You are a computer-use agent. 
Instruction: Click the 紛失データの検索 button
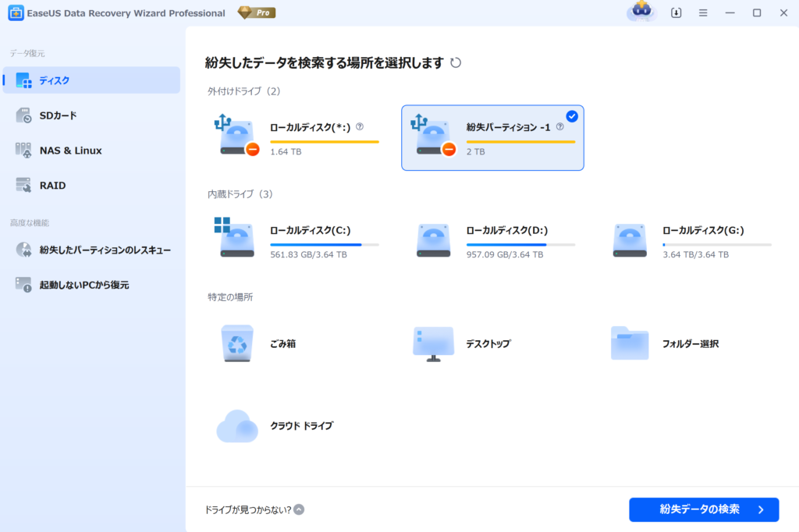pos(703,509)
